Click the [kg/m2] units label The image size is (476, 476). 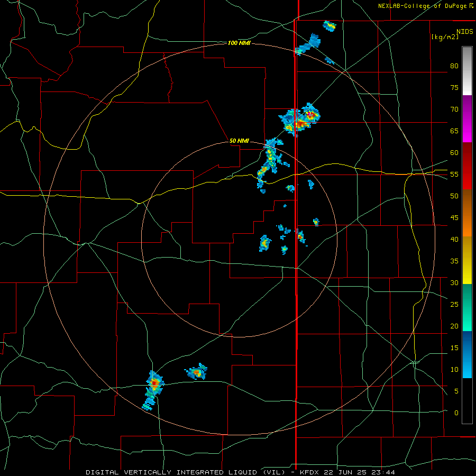click(x=445, y=37)
